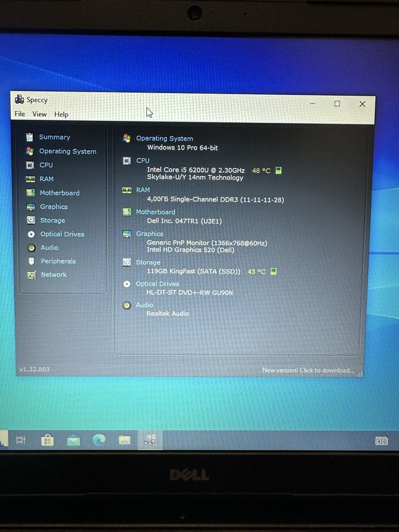Click the Network icon in sidebar
The image size is (399, 532).
tap(31, 275)
